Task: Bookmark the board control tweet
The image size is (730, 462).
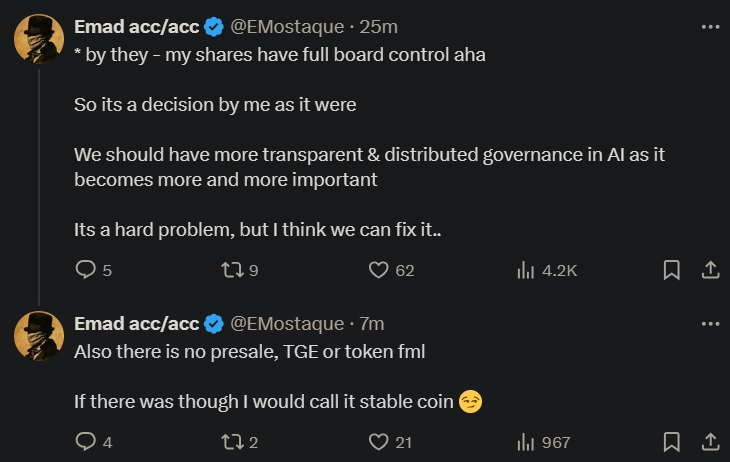Action: tap(672, 270)
